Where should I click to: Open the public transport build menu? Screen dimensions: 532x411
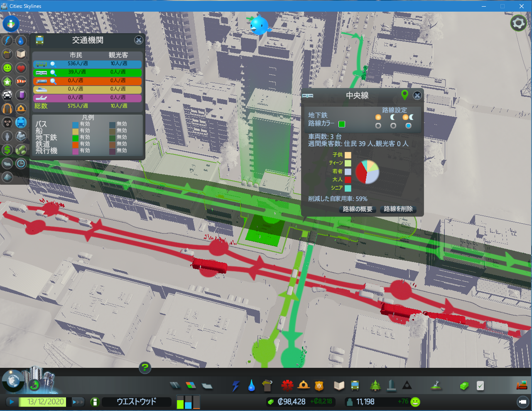click(355, 386)
